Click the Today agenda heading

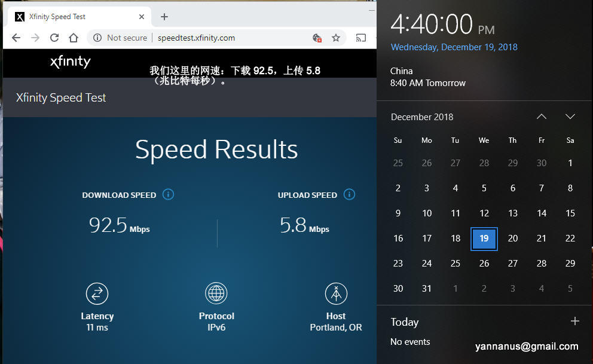click(x=405, y=322)
